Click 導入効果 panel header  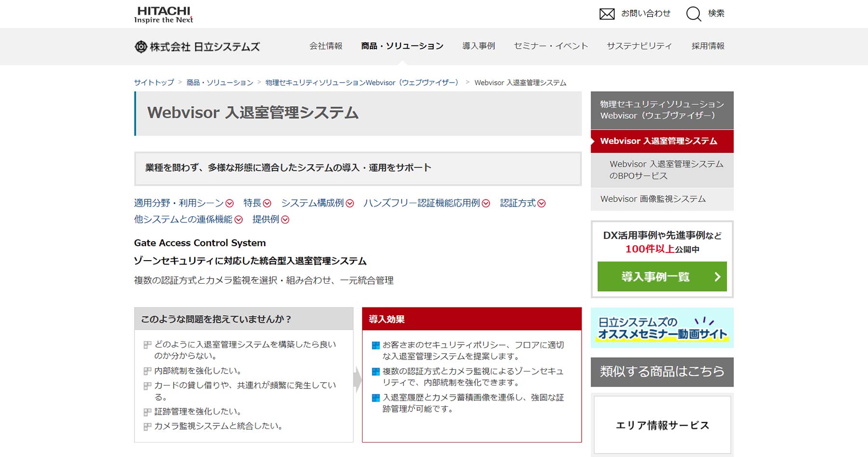coord(472,319)
